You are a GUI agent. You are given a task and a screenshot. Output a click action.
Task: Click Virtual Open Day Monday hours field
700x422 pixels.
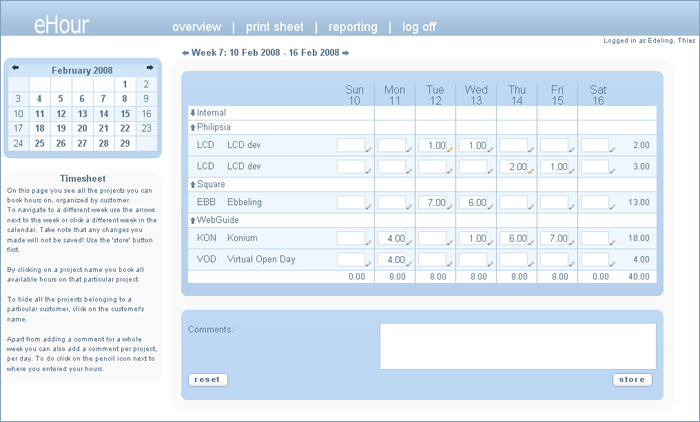(x=392, y=259)
